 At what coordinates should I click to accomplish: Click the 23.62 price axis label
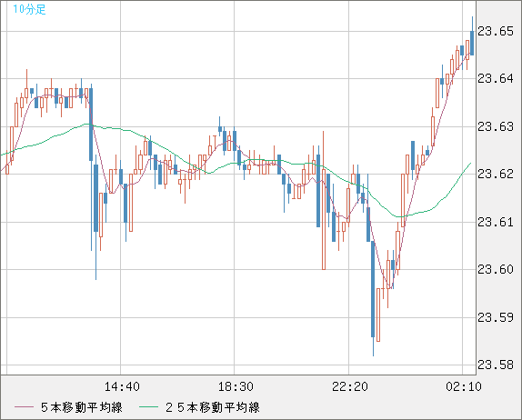coord(496,174)
